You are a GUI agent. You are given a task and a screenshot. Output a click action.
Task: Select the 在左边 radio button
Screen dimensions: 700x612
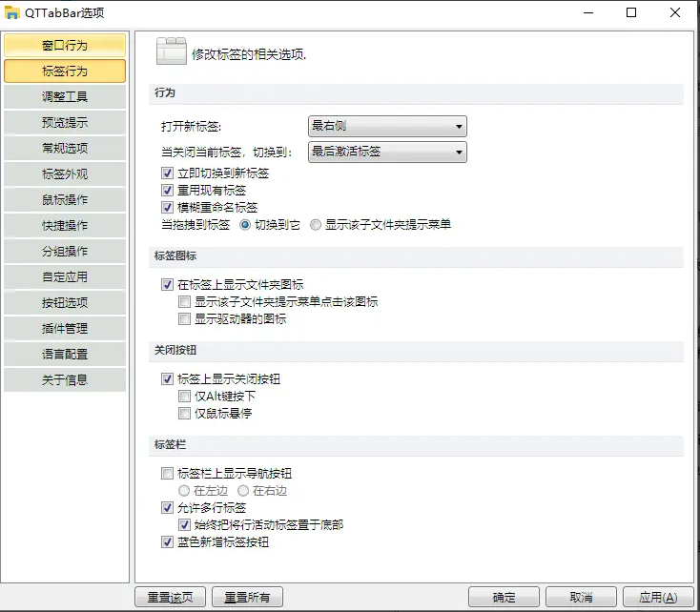184,491
